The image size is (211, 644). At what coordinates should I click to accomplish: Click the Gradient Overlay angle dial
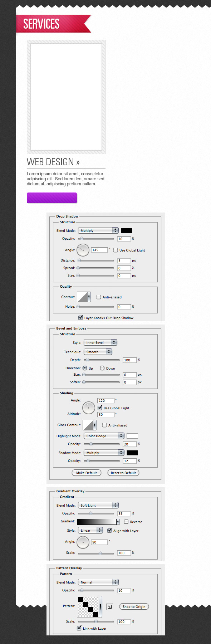coord(83,542)
